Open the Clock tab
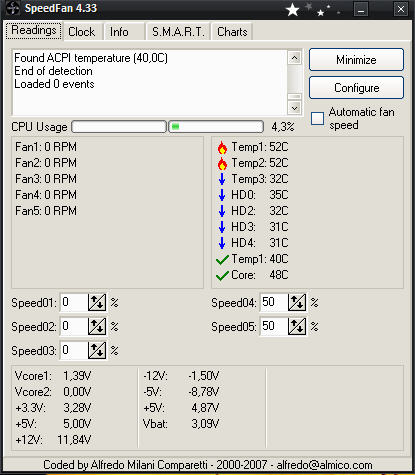The height and width of the screenshot is (475, 415). [x=82, y=32]
